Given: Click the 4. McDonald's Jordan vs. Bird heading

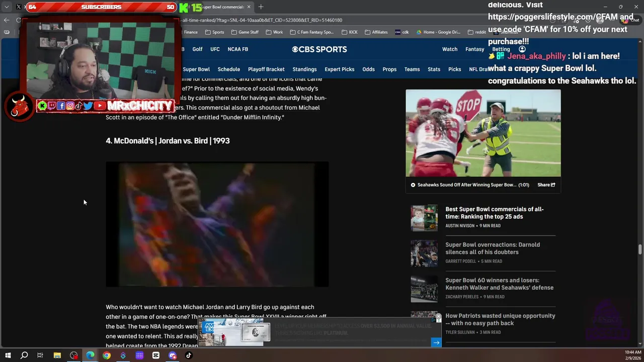Looking at the screenshot, I should 168,141.
